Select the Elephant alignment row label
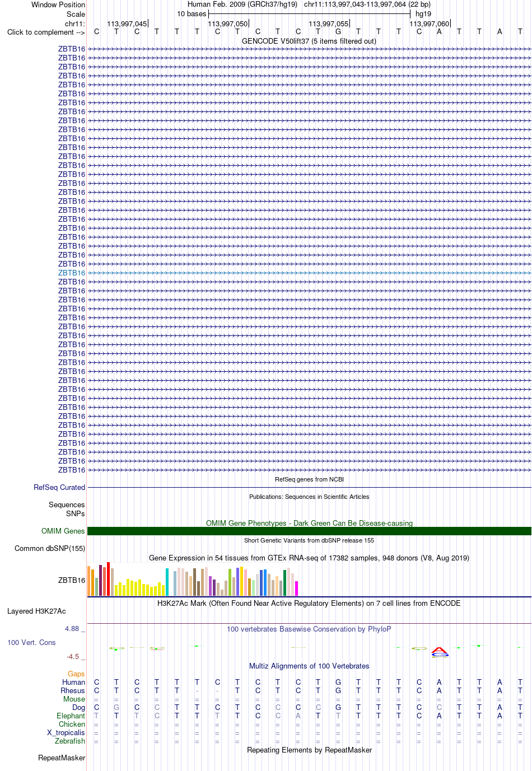This screenshot has width=532, height=771. [71, 716]
